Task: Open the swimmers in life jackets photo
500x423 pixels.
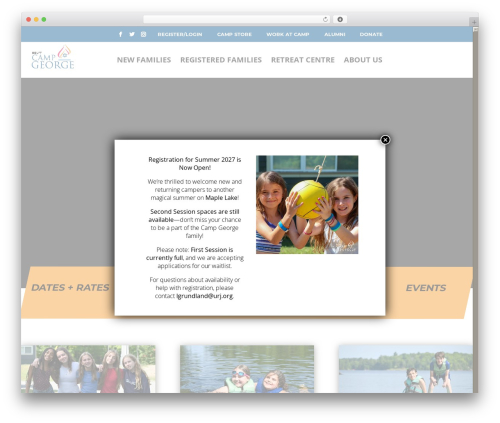Action: pos(247,369)
